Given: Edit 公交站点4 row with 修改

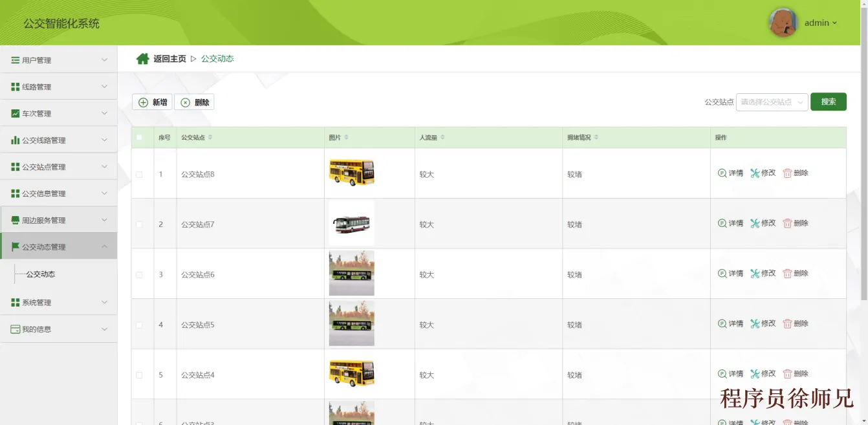Looking at the screenshot, I should 763,374.
